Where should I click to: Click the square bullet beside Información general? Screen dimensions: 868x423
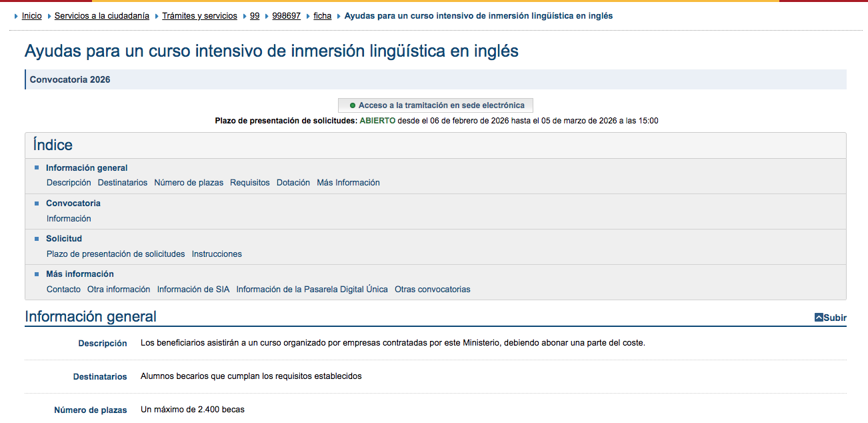pyautogui.click(x=36, y=167)
